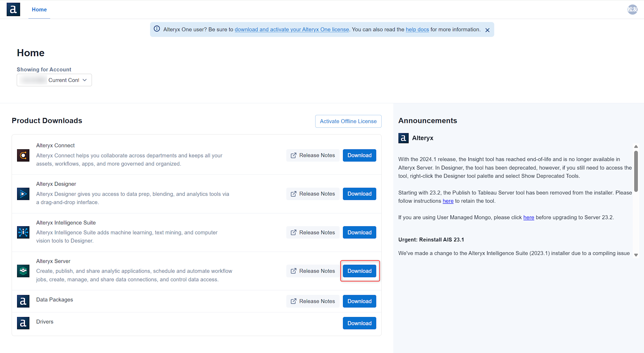Viewport: 644px width, 353px height.
Task: Open Release Notes for Alteryx Connect
Action: pos(313,155)
